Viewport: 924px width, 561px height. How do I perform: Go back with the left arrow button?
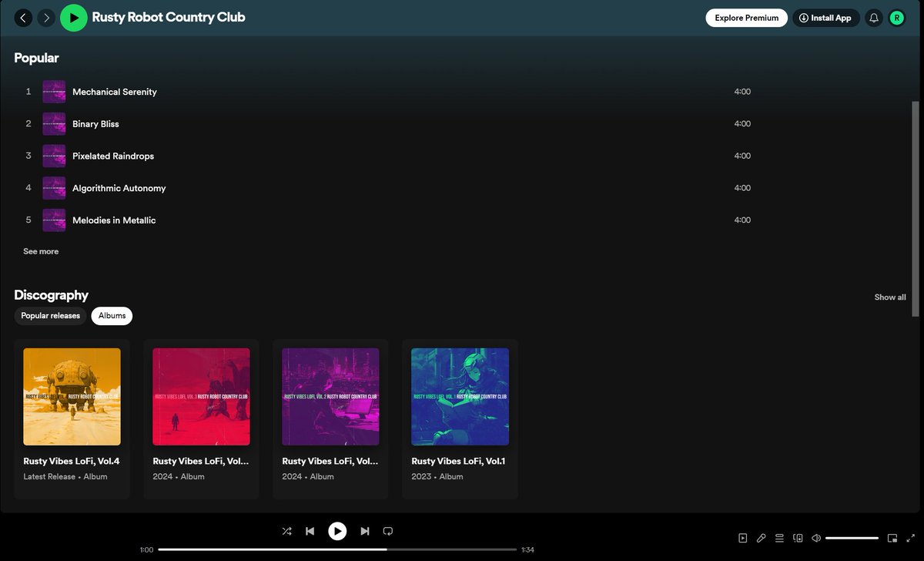[x=24, y=18]
